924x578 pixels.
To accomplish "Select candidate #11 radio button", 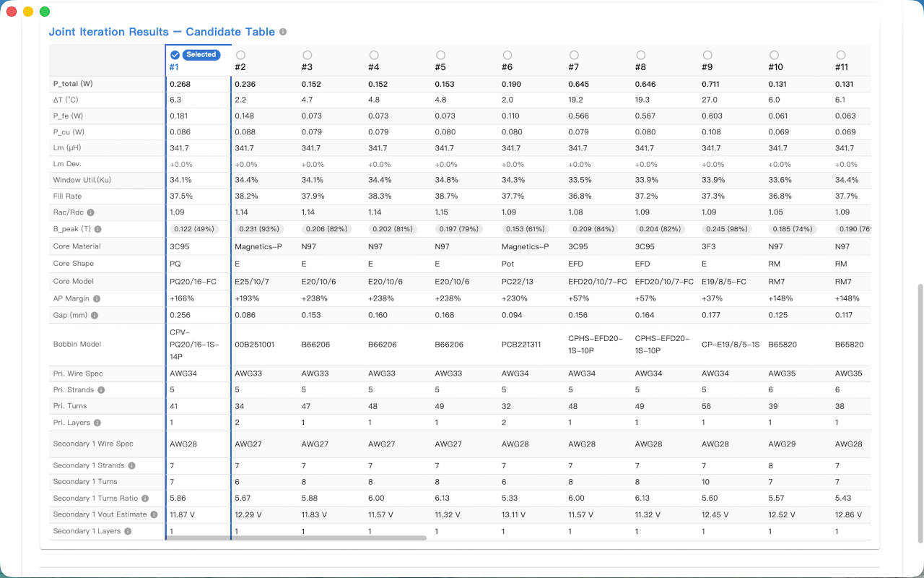I will click(x=841, y=55).
